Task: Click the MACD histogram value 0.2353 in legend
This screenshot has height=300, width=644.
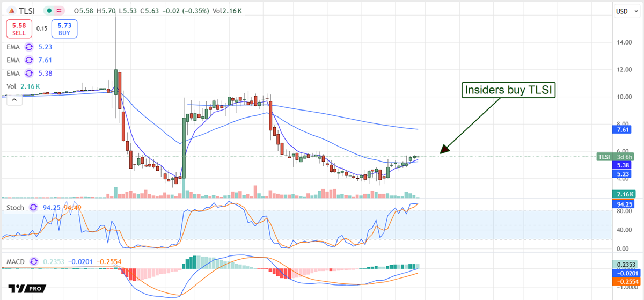Action: [x=54, y=261]
